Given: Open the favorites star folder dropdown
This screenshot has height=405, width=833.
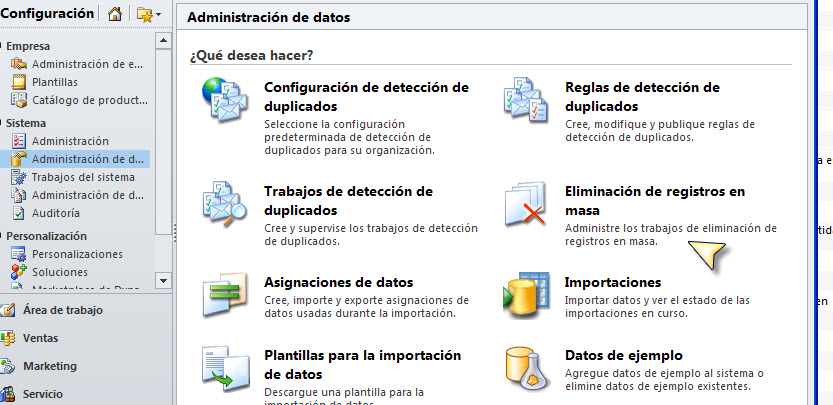Looking at the screenshot, I should coord(149,15).
